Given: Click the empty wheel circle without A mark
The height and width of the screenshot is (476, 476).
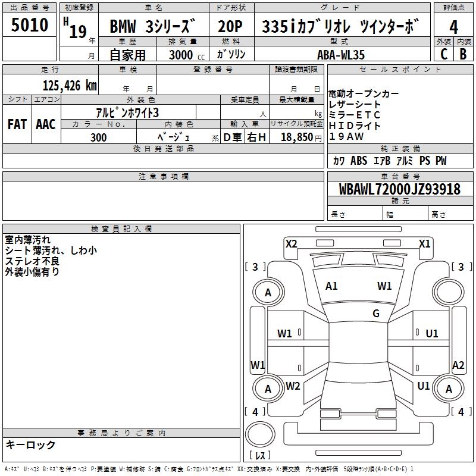Looking at the screenshot, I should coord(448,292).
